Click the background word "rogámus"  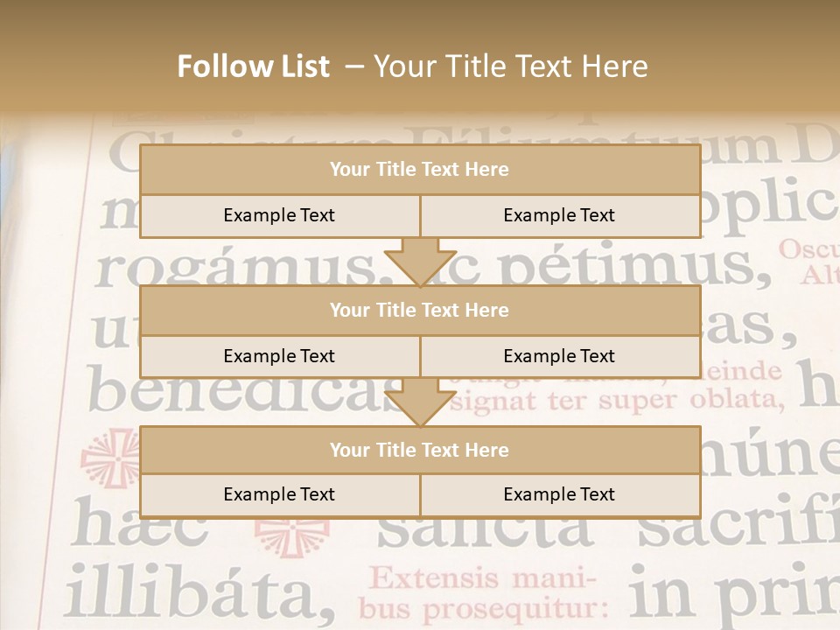pos(235,266)
